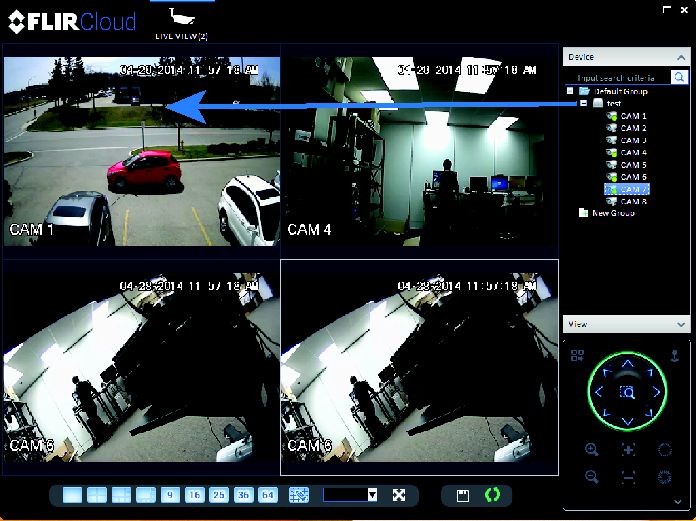Click the device search criteria field

pyautogui.click(x=617, y=78)
